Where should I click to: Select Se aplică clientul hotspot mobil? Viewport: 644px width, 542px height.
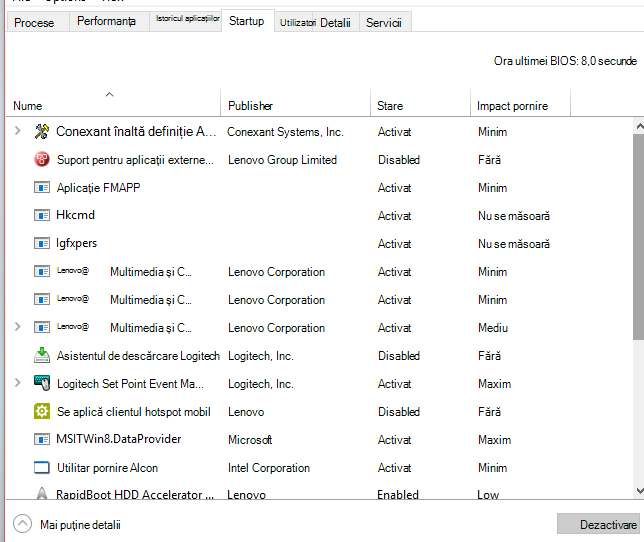(x=133, y=411)
